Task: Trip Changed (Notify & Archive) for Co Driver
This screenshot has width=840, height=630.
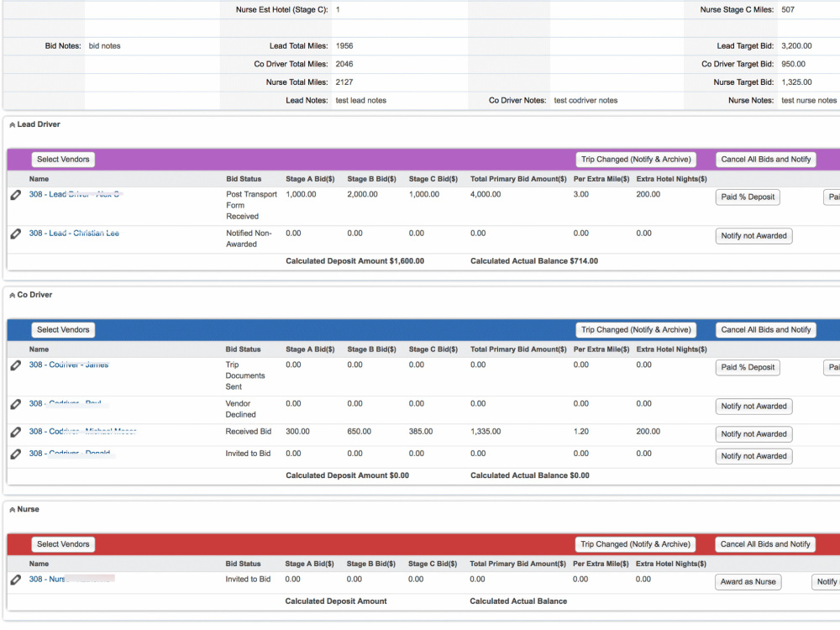Action: [x=636, y=330]
